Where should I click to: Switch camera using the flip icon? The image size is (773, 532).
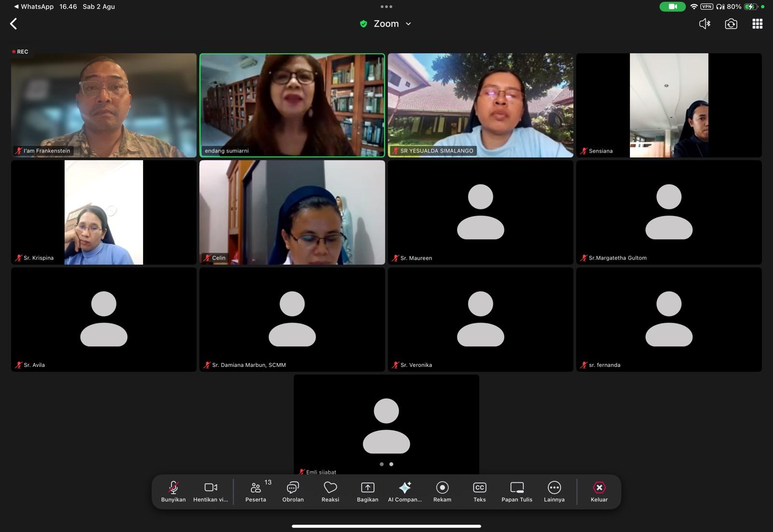click(x=731, y=24)
